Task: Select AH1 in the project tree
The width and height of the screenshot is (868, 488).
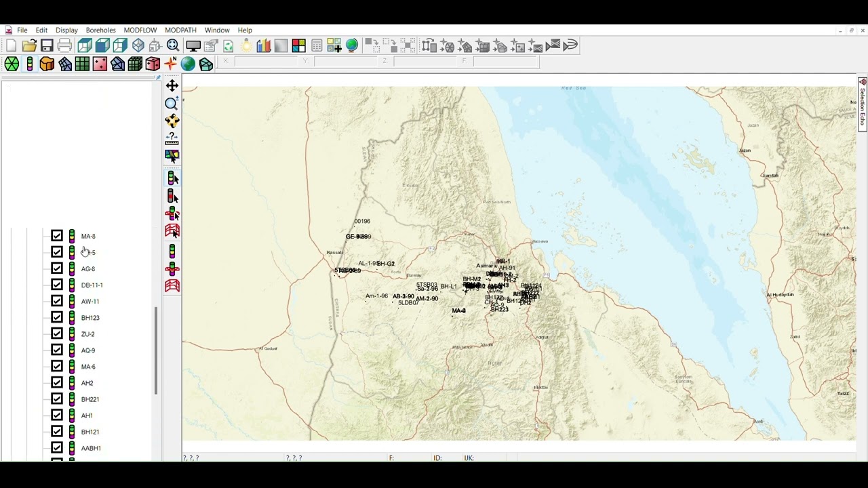Action: [87, 415]
